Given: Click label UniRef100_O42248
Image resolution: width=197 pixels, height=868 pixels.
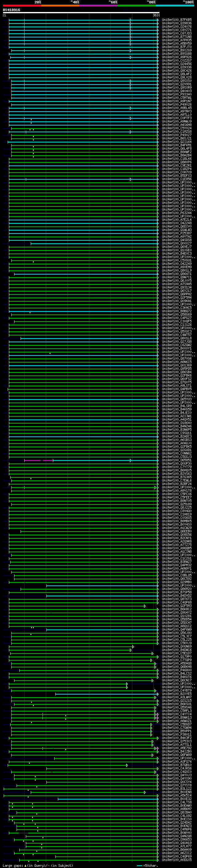Looking at the screenshot, I should 177,223.
